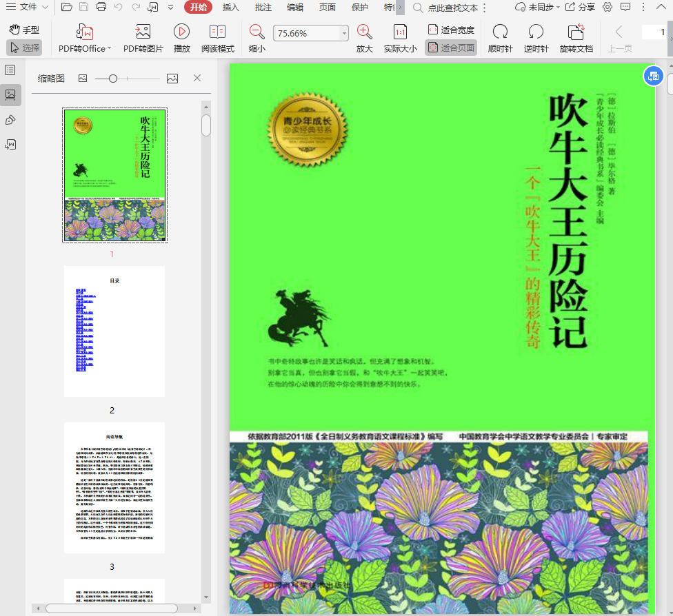673x616 pixels.
Task: Toggle 适合页面 fit page mode
Action: (451, 48)
